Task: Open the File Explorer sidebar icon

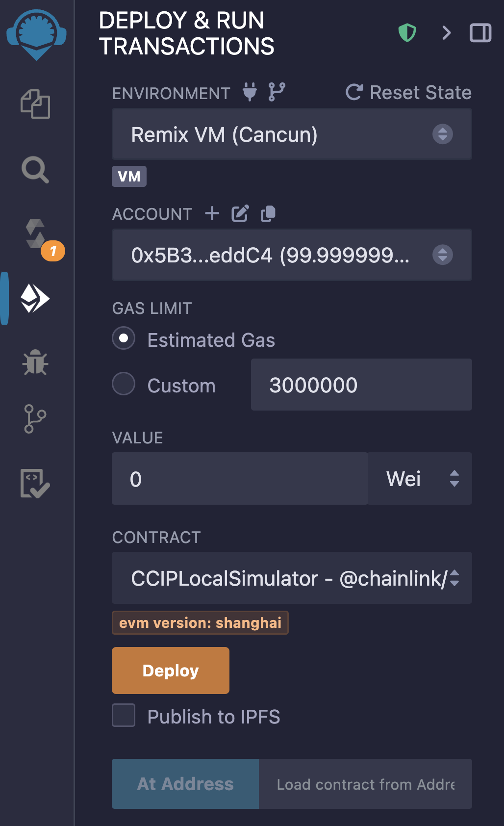Action: [35, 104]
